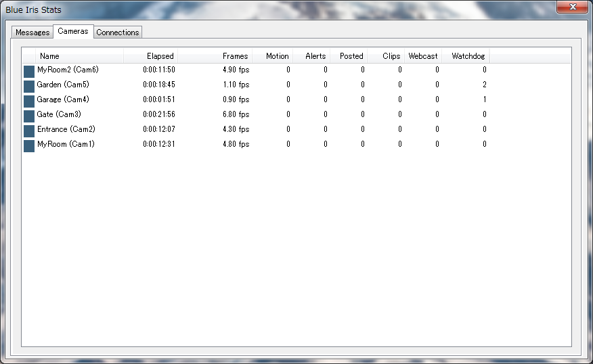Sort by the Name column header
This screenshot has height=364, width=593.
79,56
